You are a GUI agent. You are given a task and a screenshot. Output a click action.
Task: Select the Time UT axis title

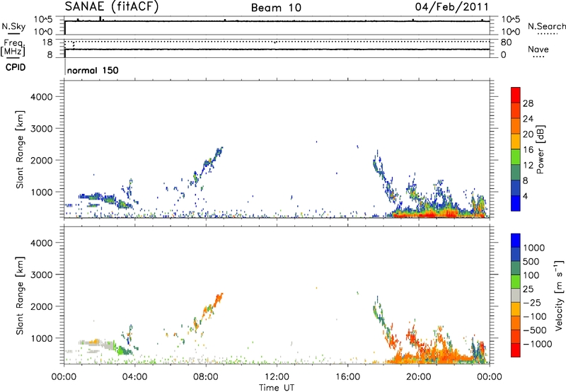pyautogui.click(x=277, y=388)
